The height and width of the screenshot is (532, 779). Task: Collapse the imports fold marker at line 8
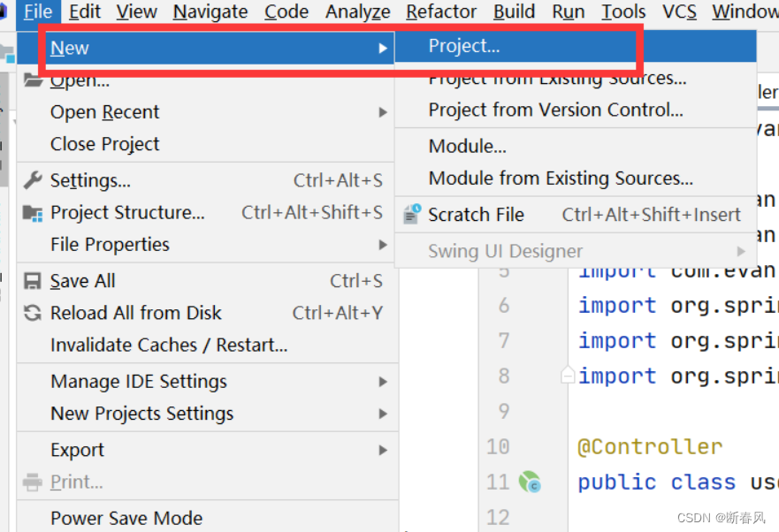pos(568,376)
